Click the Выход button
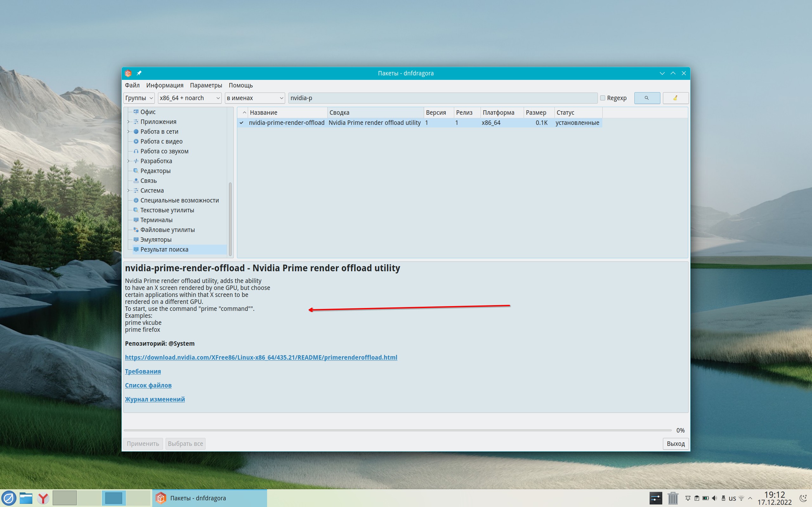The height and width of the screenshot is (507, 812). click(675, 444)
